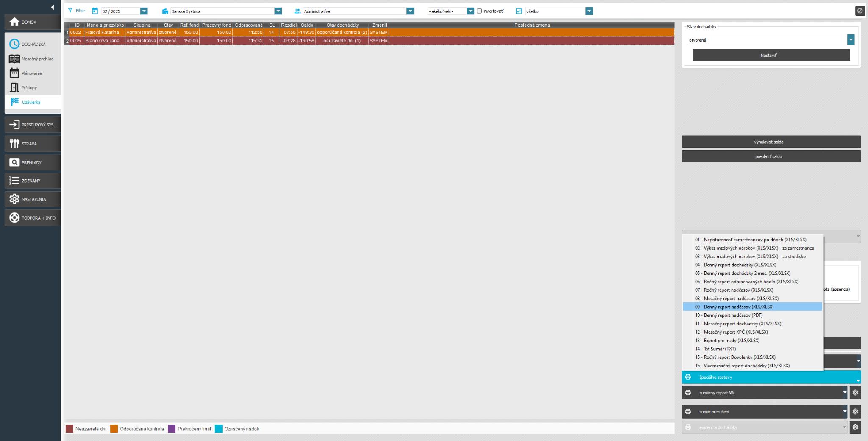
Task: Open Dochádzka clock icon in sidebar
Action: [x=14, y=44]
